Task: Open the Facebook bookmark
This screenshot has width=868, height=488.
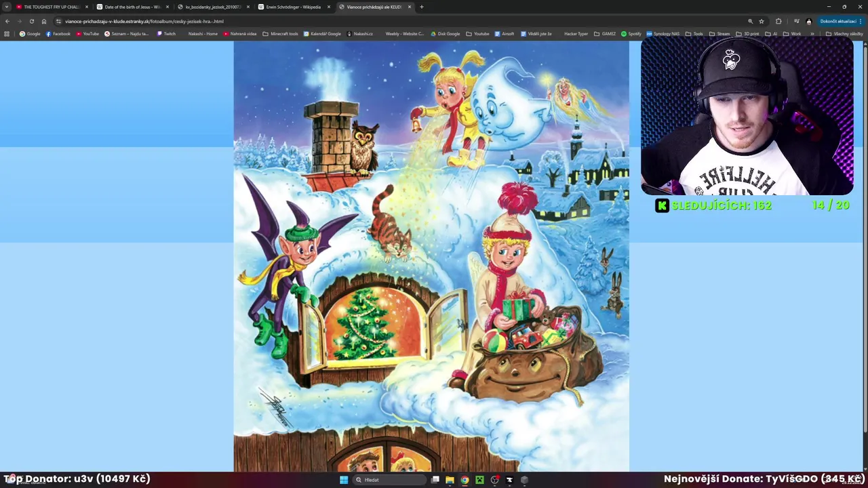Action: [58, 34]
